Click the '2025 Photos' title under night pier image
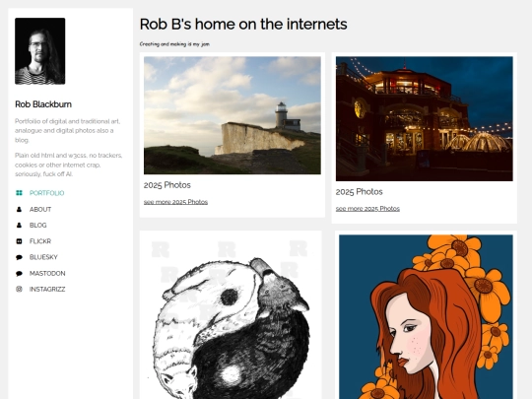The image size is (532, 399). point(360,192)
